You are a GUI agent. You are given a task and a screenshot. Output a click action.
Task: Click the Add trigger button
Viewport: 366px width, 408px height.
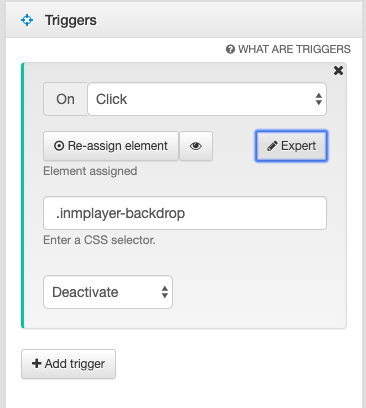[68, 364]
